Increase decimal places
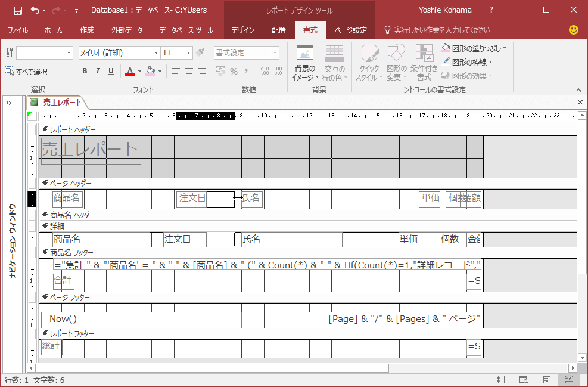The height and width of the screenshot is (387, 588). coord(265,71)
